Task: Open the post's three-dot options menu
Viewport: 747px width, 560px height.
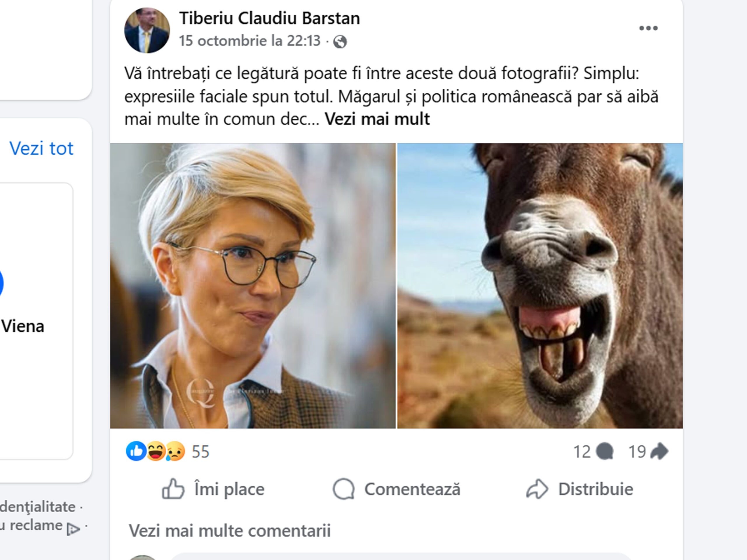Action: [648, 28]
